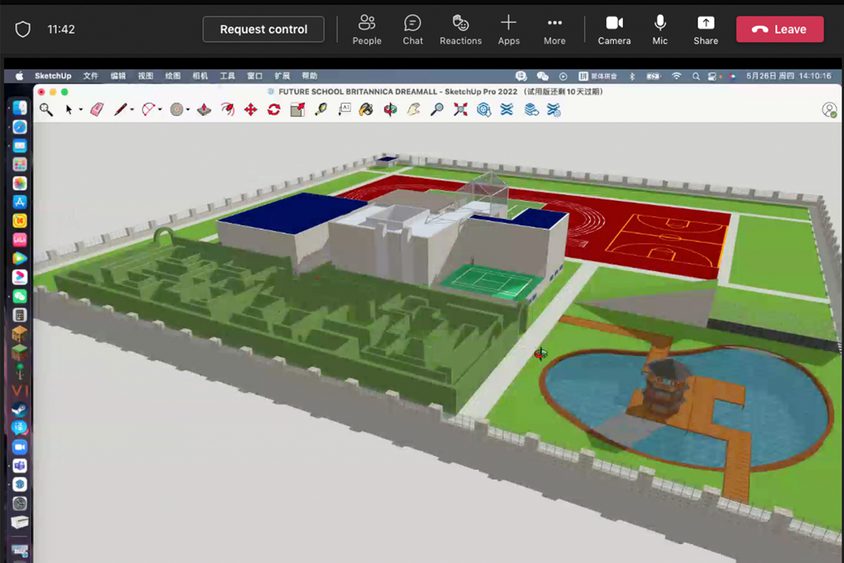The width and height of the screenshot is (844, 563).
Task: Pick the Paint Bucket tool
Action: 366,110
